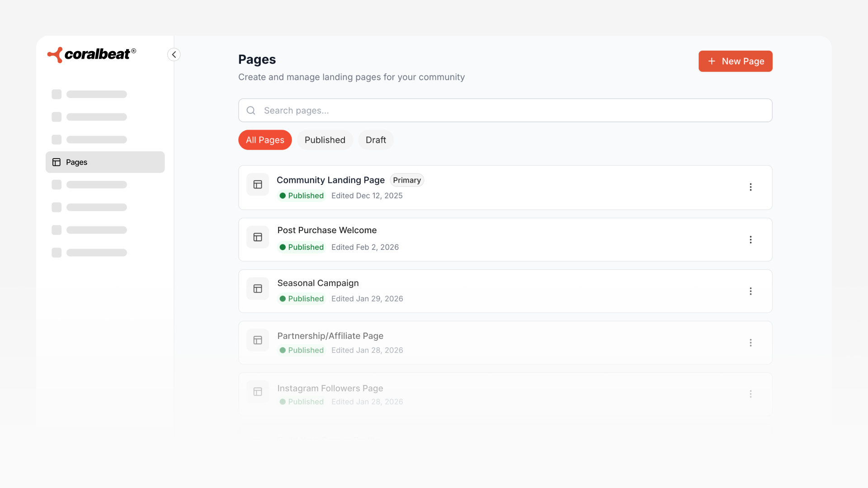This screenshot has width=868, height=488.
Task: Click the coralbeat logo
Action: 92,55
